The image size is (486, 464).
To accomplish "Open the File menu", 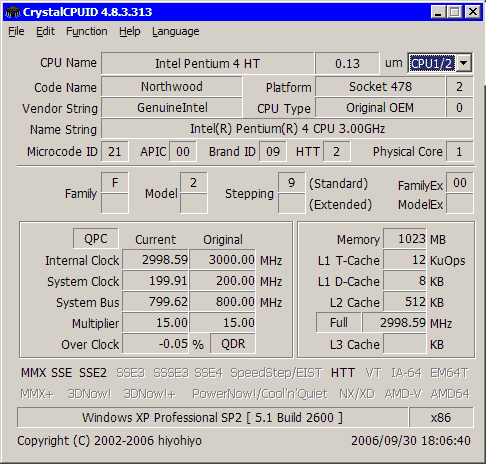I will (16, 31).
